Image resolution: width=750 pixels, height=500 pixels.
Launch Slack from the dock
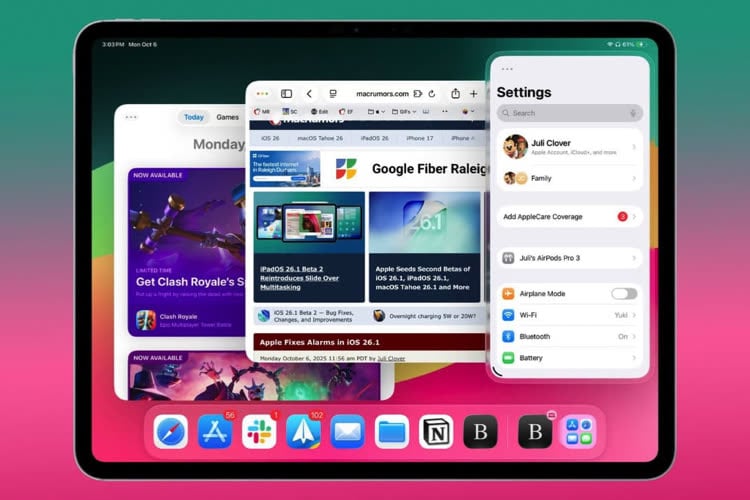point(259,432)
